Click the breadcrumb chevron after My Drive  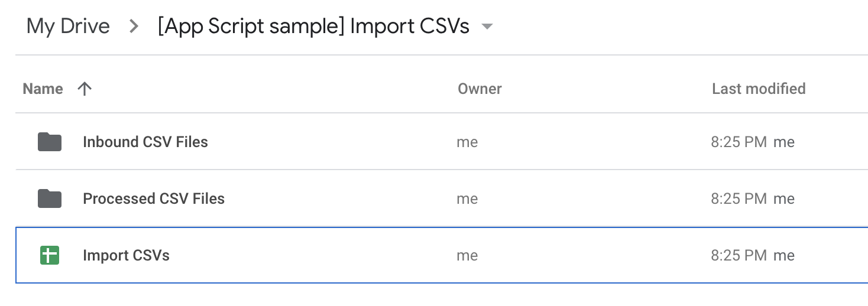tap(134, 27)
